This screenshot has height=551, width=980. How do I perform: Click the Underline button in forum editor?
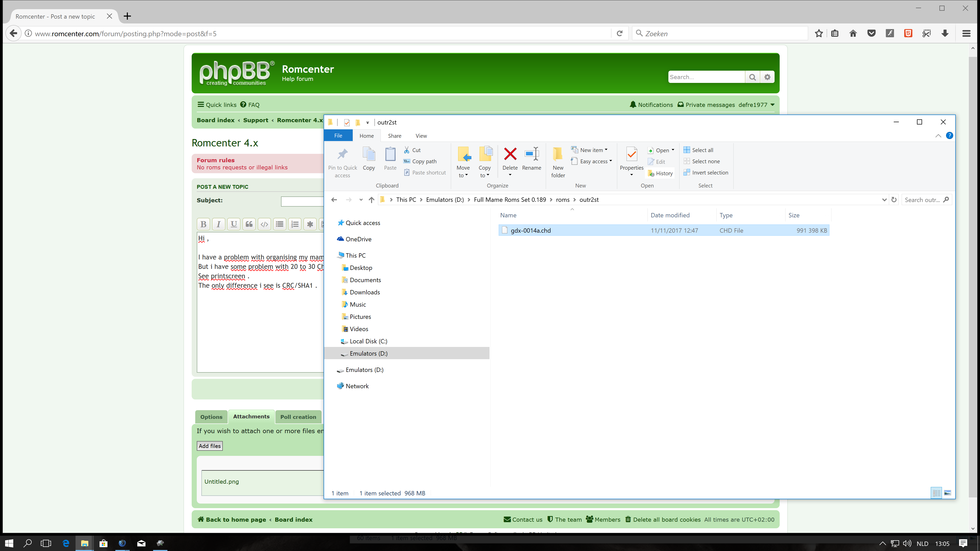tap(234, 224)
